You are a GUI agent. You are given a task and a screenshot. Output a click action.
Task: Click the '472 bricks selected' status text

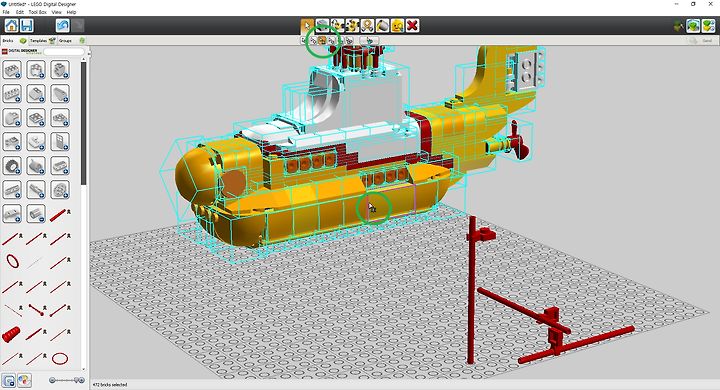(x=110, y=384)
